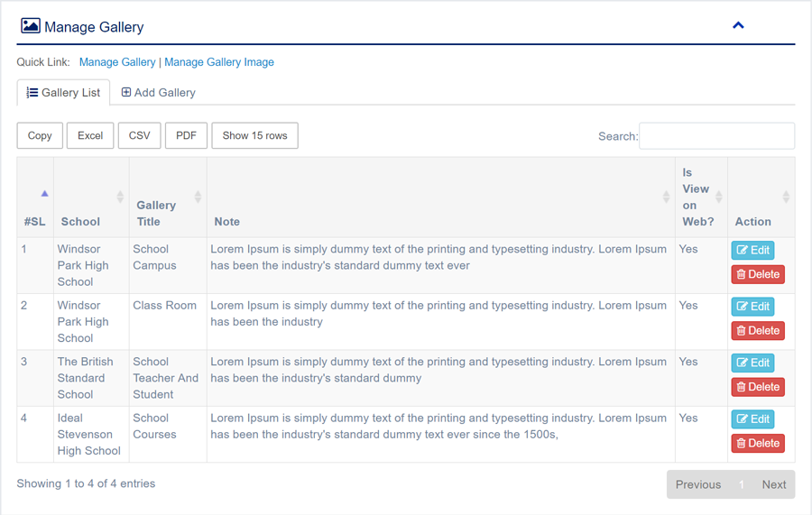The width and height of the screenshot is (812, 515).
Task: Export the table using the Excel button
Action: pos(90,135)
